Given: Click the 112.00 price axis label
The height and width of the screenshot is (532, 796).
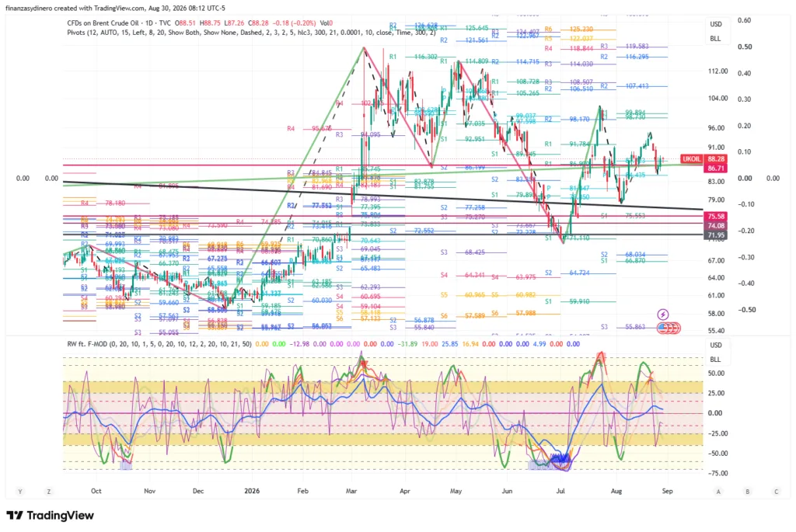Looking at the screenshot, I should click(x=717, y=71).
